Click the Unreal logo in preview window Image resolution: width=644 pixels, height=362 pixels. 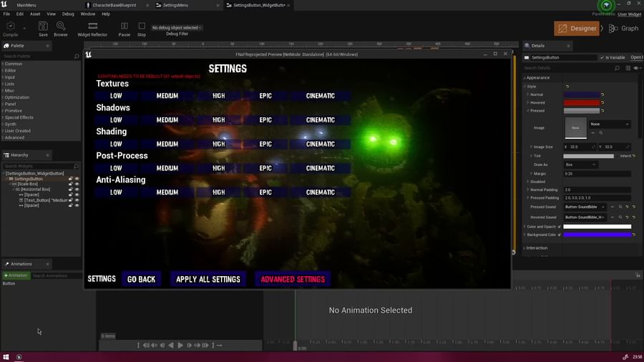[88, 54]
